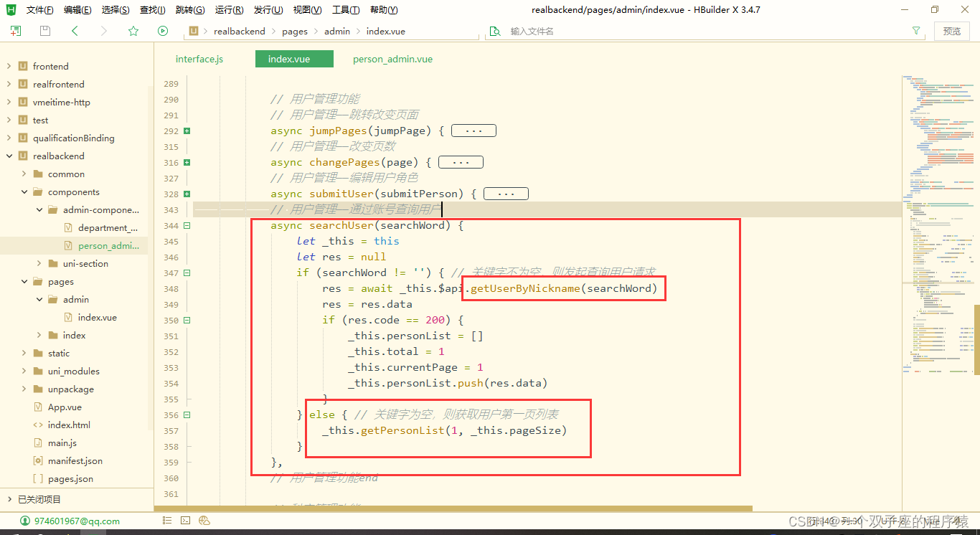980x535 pixels.
Task: Click the horizontal scrollbar below editor
Action: point(453,509)
